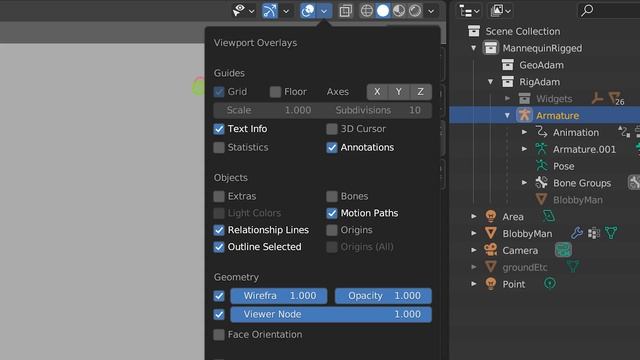Click the Bone Groups icon
Image resolution: width=640 pixels, height=360 pixels.
click(x=541, y=182)
